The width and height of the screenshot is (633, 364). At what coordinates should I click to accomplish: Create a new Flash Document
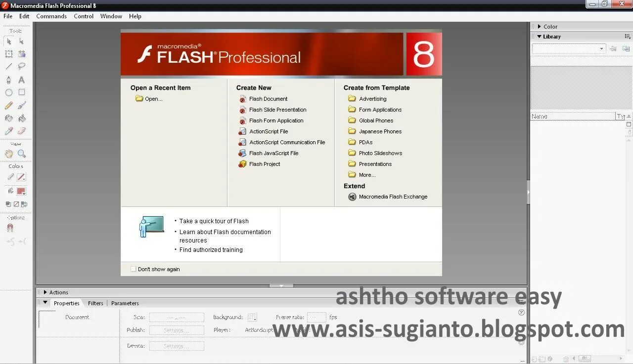click(263, 99)
